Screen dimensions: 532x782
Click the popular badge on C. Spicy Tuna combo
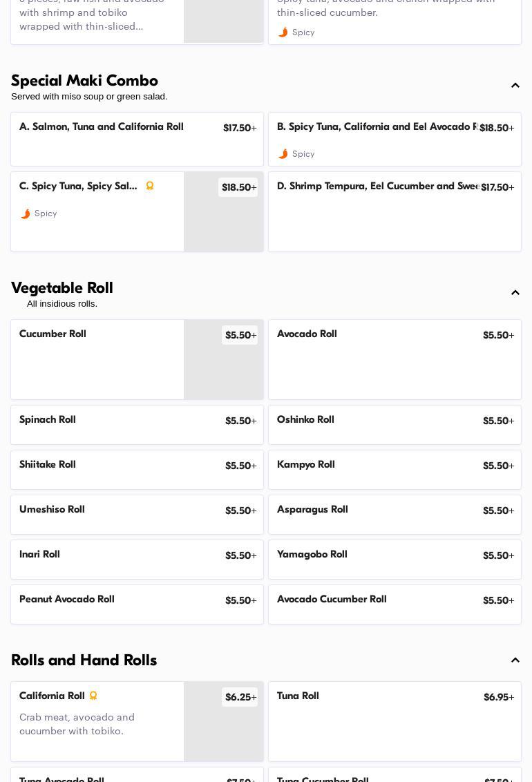150,186
